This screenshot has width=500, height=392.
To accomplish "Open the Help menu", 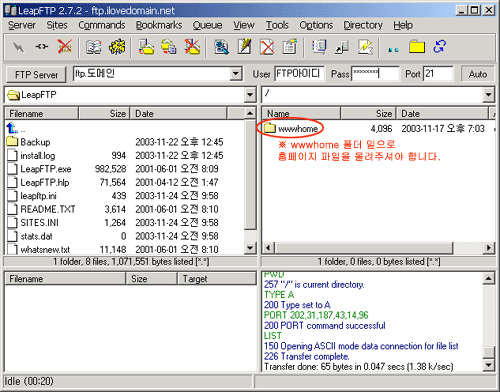I will tap(403, 25).
